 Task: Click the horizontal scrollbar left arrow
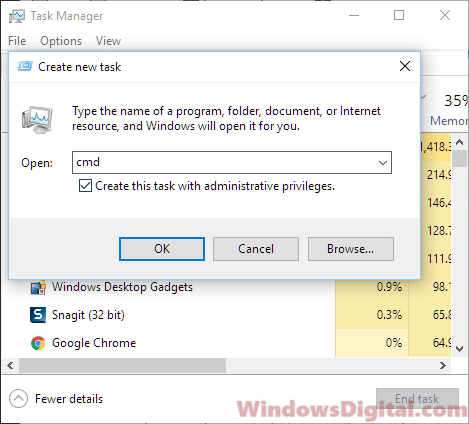10,366
